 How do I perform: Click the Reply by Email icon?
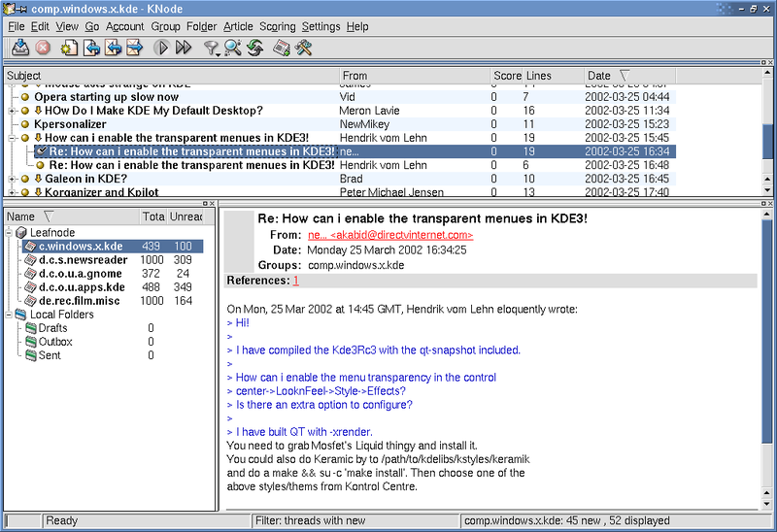coord(113,48)
